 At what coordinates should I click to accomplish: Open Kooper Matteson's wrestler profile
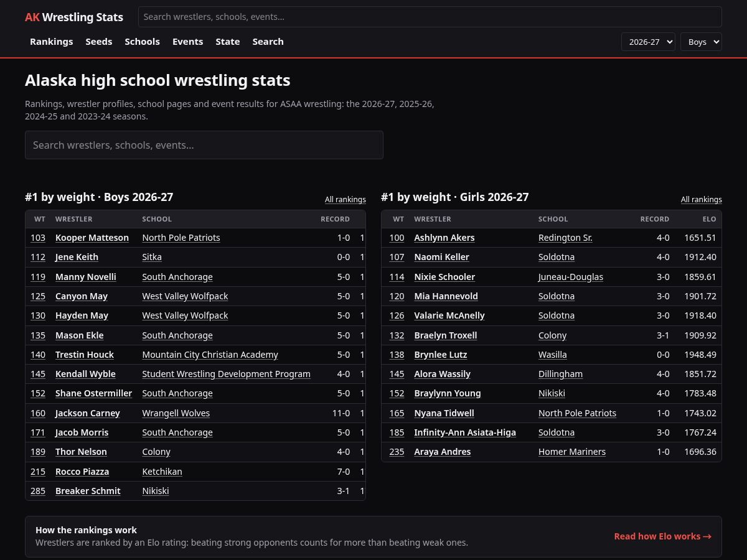pos(92,238)
